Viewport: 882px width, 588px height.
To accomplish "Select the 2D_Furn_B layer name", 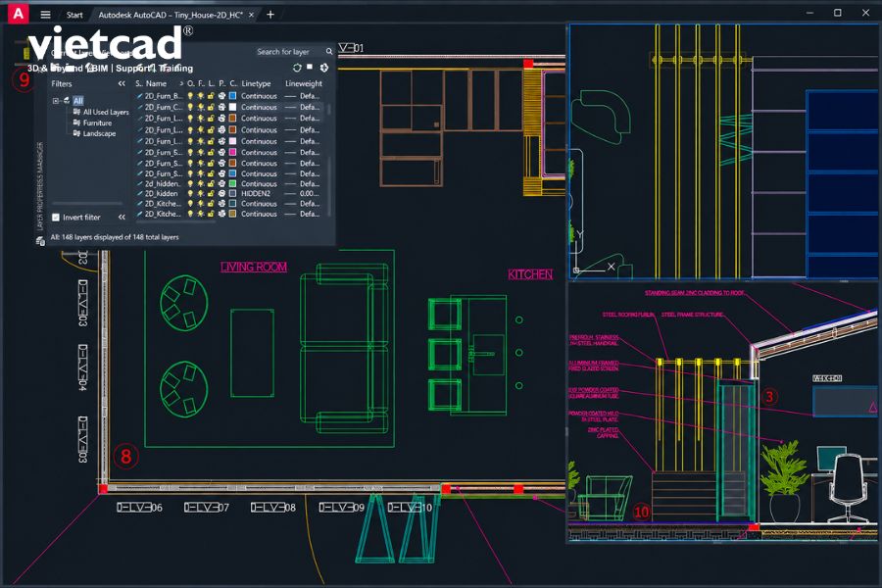I will [164, 96].
